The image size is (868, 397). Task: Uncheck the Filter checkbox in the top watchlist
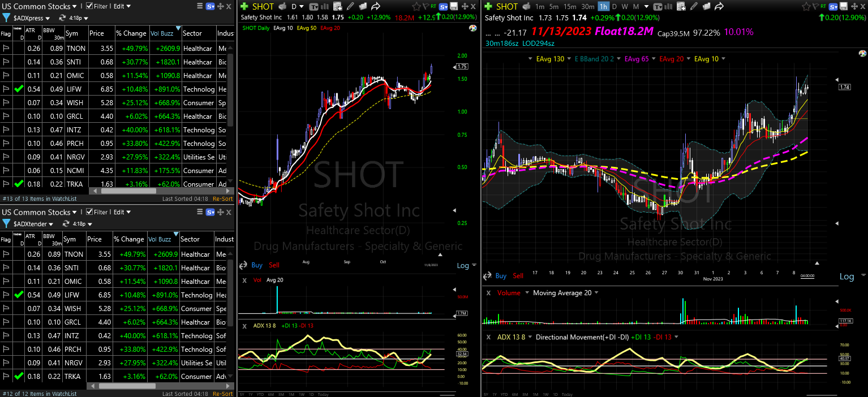coord(89,6)
